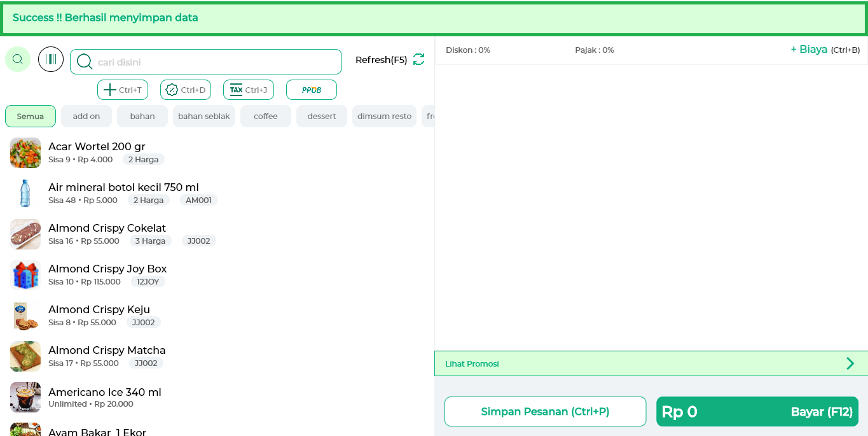Select the coffee category tab
Screen dimensions: 868x436
coord(266,116)
